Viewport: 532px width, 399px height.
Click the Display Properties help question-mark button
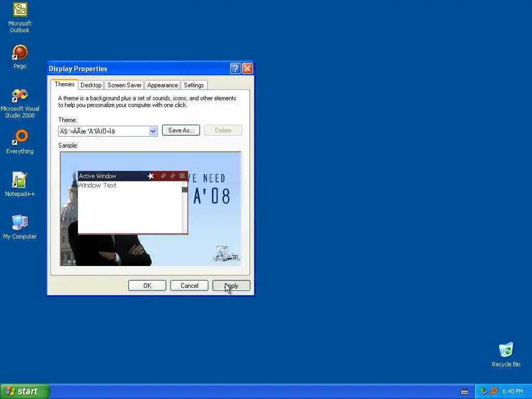[235, 69]
